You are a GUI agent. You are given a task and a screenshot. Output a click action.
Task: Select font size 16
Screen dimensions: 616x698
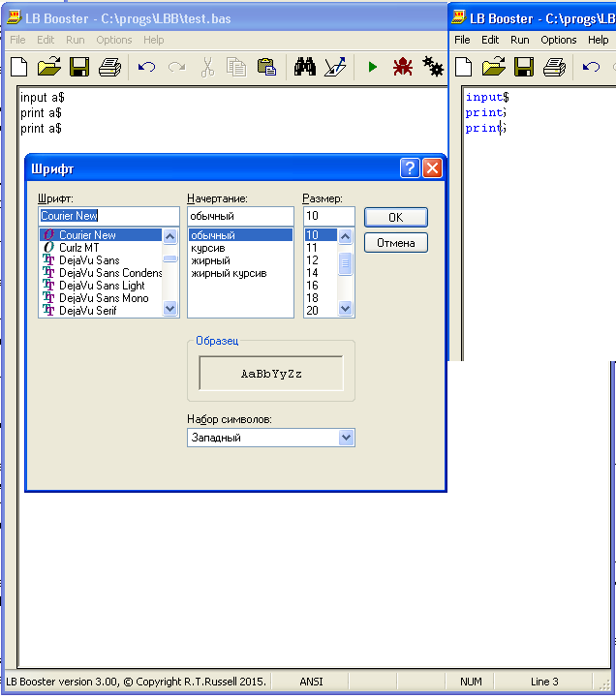(321, 286)
